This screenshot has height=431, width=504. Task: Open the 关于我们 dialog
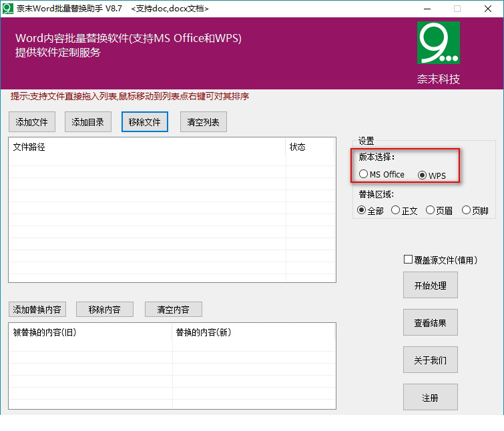[430, 360]
